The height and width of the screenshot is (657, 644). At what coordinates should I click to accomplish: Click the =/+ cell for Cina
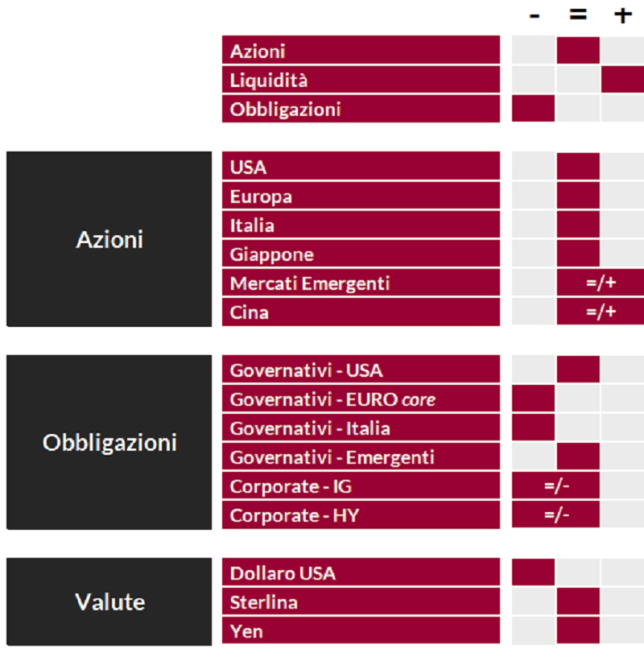coord(601,312)
